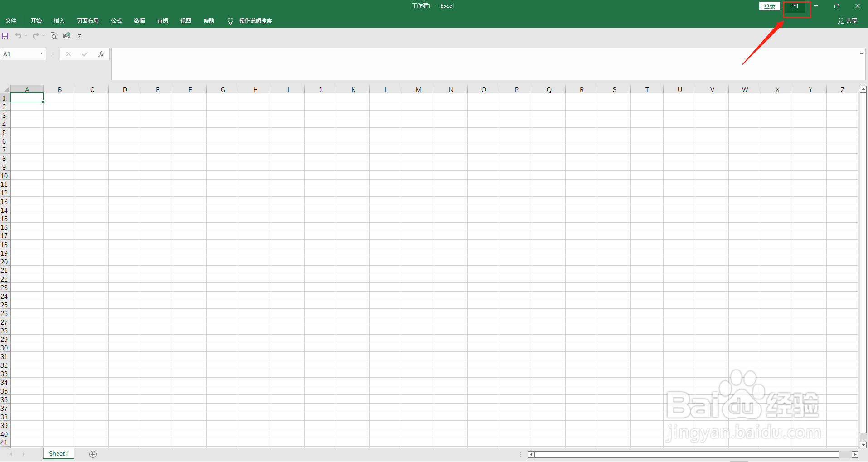Open the Redo history dropdown arrow

tap(44, 36)
